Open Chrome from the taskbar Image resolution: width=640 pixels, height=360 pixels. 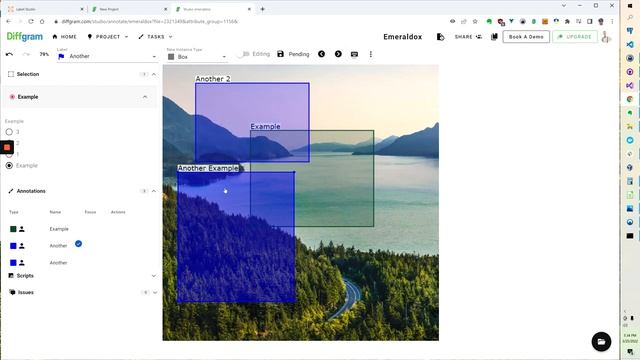tap(630, 99)
